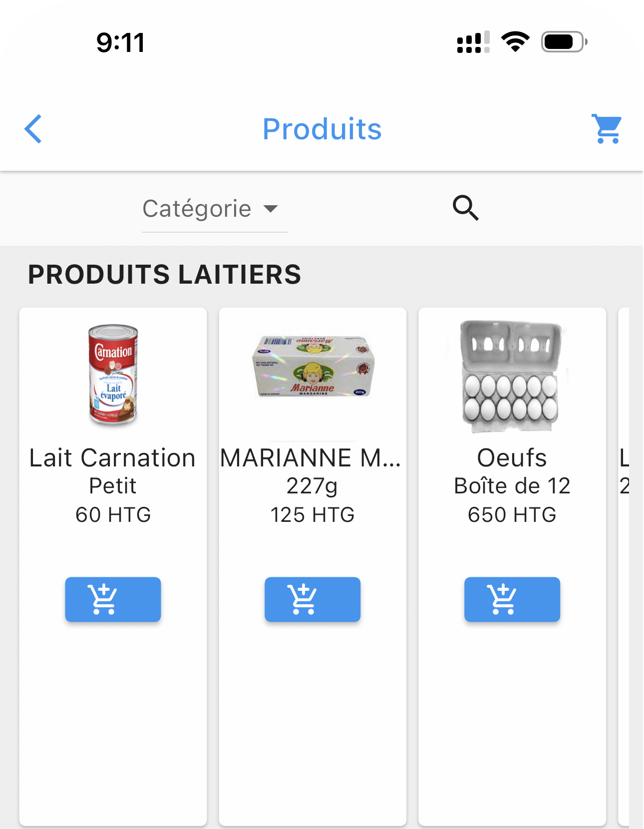Image resolution: width=644 pixels, height=829 pixels.
Task: Add Lait Carnation Petit to cart
Action: coord(113,599)
